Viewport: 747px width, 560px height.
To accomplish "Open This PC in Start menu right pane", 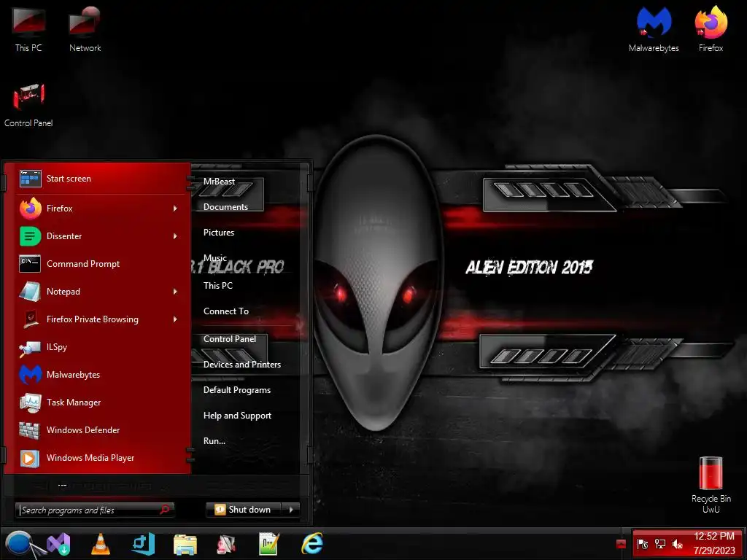I will [x=218, y=286].
